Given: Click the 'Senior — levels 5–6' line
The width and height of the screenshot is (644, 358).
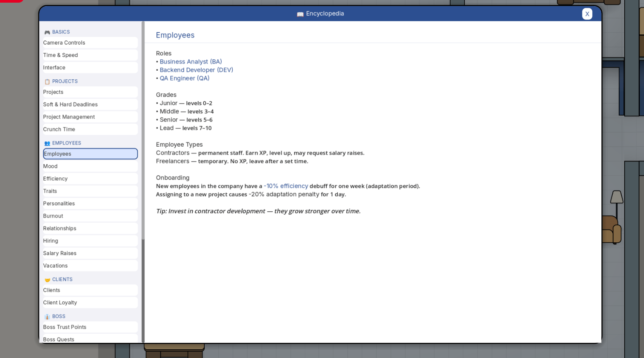Looking at the screenshot, I should [x=184, y=120].
